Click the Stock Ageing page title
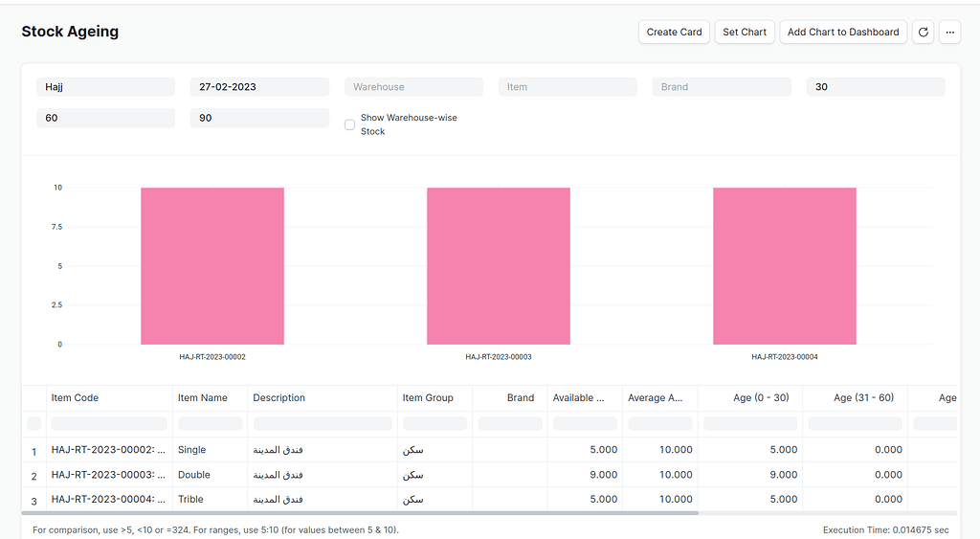Image resolution: width=980 pixels, height=539 pixels. click(70, 32)
